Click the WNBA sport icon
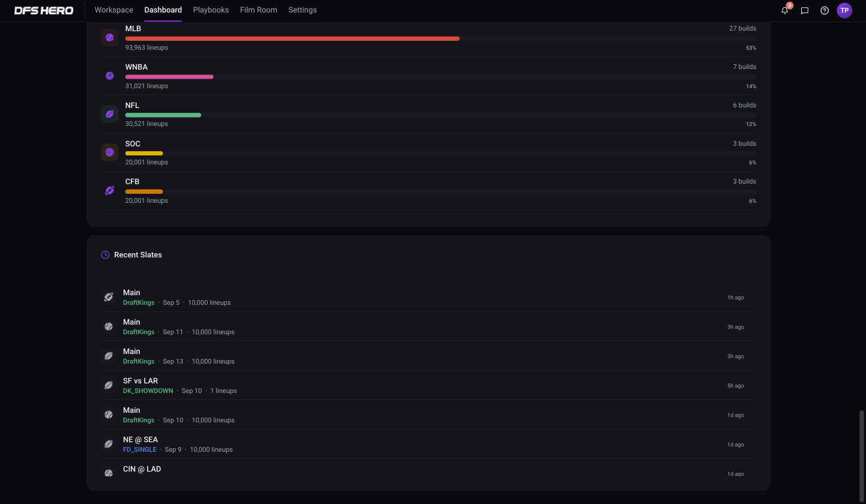The image size is (866, 504). click(110, 76)
